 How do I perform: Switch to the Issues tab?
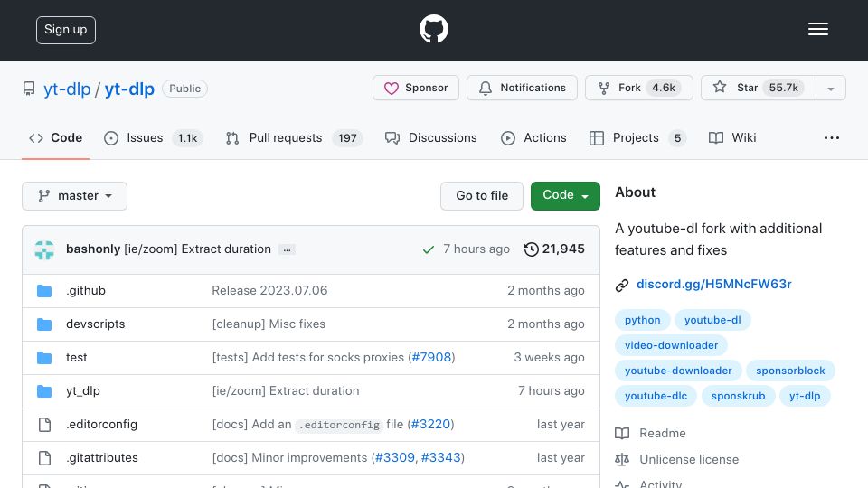(154, 137)
